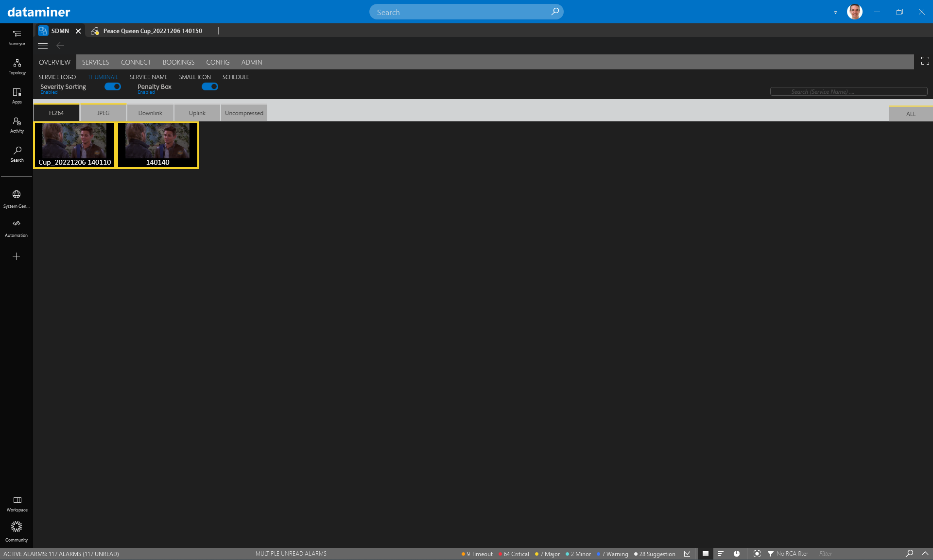Click the alarm Filter input field

858,554
